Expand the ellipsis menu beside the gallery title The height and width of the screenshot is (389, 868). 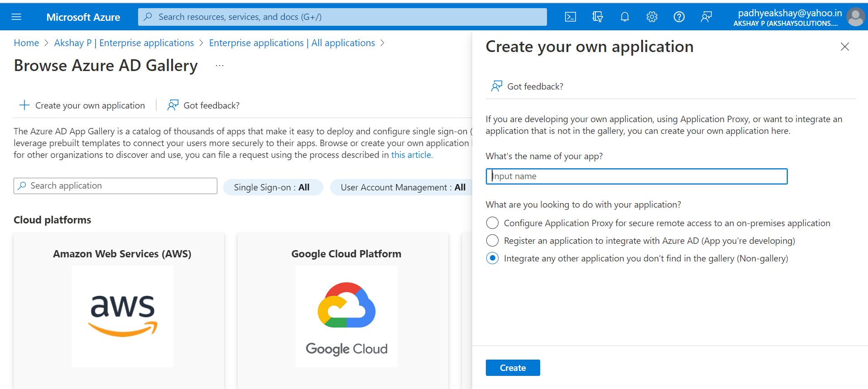pos(220,66)
